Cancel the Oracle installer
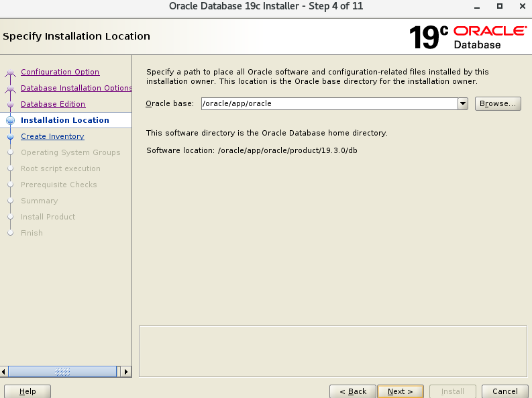The height and width of the screenshot is (398, 532). 504,391
